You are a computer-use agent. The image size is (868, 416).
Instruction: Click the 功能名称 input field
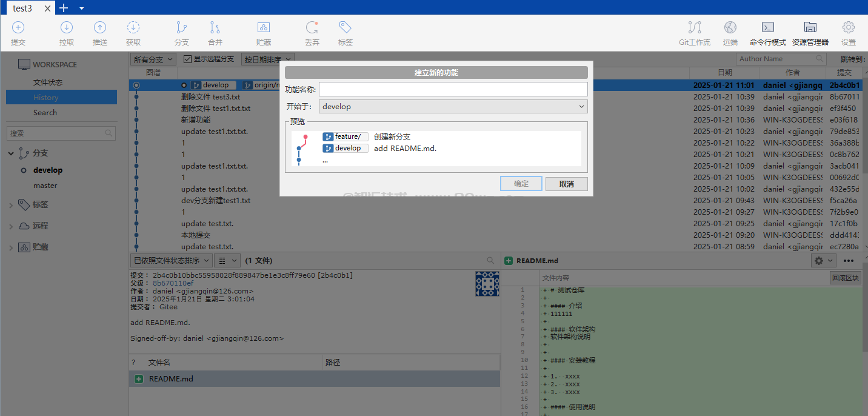click(x=453, y=89)
